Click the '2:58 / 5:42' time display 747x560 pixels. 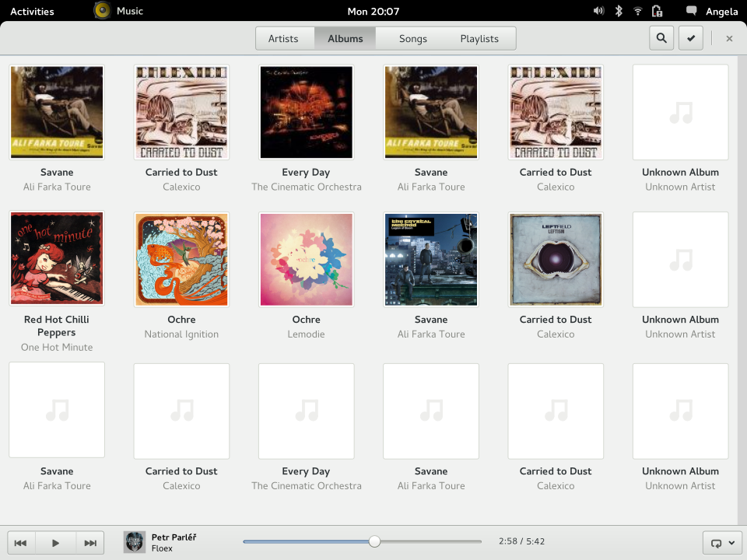pos(521,541)
